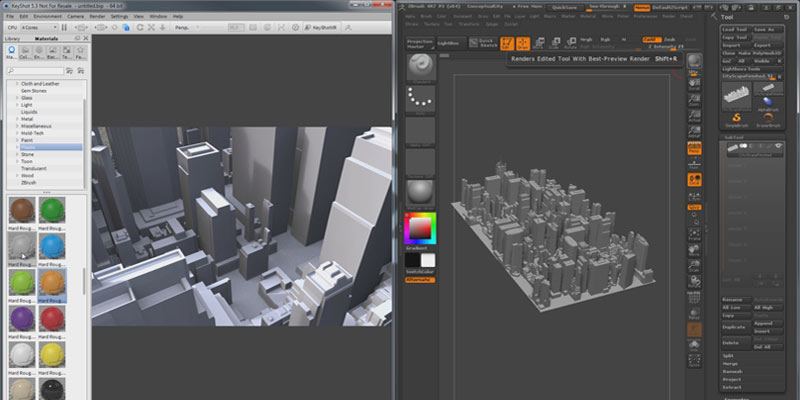Toggle the SwitchColor Alternate button
The width and height of the screenshot is (800, 400).
point(420,280)
